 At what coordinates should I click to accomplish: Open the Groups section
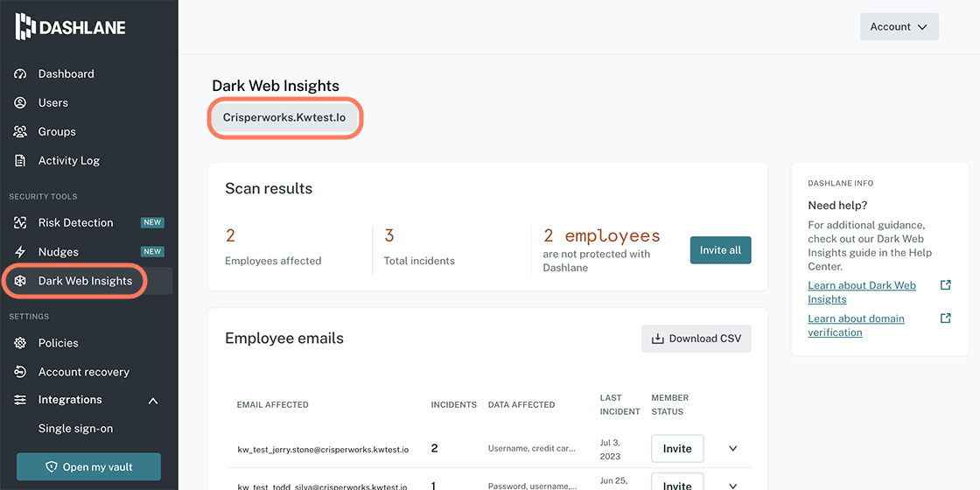pyautogui.click(x=57, y=132)
